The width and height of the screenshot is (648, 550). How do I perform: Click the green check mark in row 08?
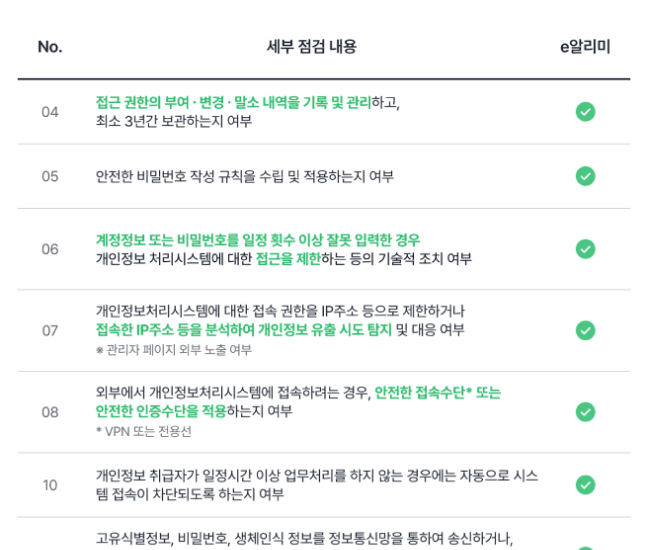585,412
